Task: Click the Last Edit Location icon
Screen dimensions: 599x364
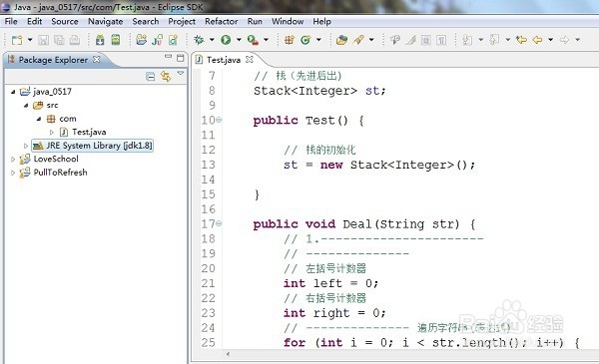Action: pos(521,40)
